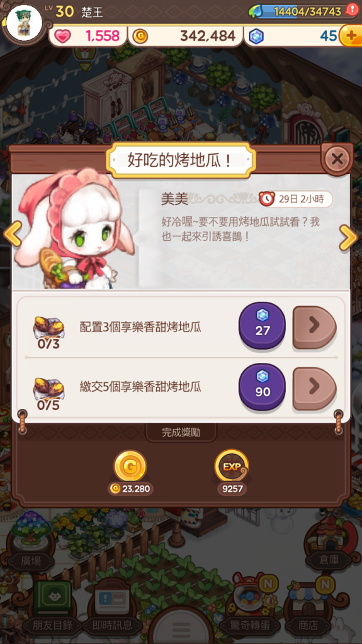362x644 pixels.
Task: Open the 繳交5個享樂香甜烤地瓜 task arrow
Action: (315, 388)
